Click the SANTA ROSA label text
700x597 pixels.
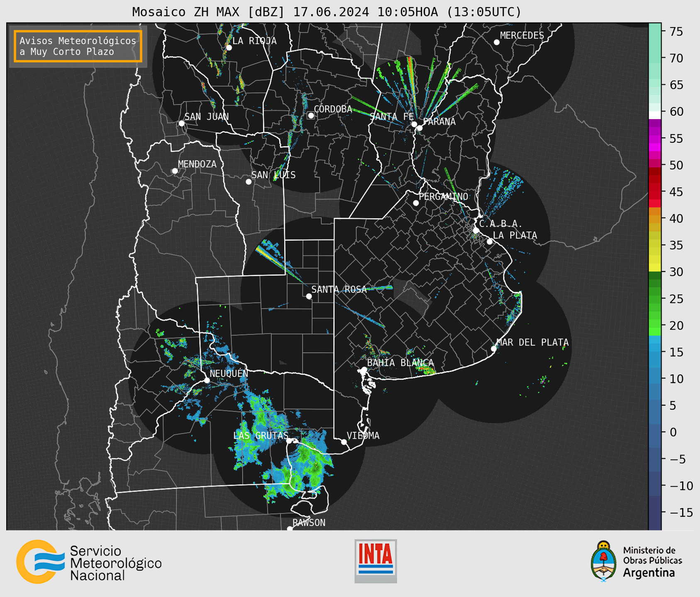tap(339, 289)
